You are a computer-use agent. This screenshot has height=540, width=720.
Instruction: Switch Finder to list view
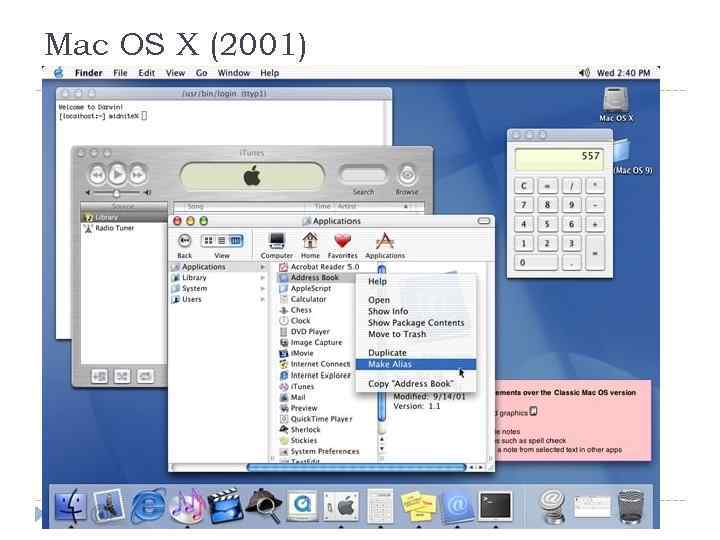tap(222, 241)
